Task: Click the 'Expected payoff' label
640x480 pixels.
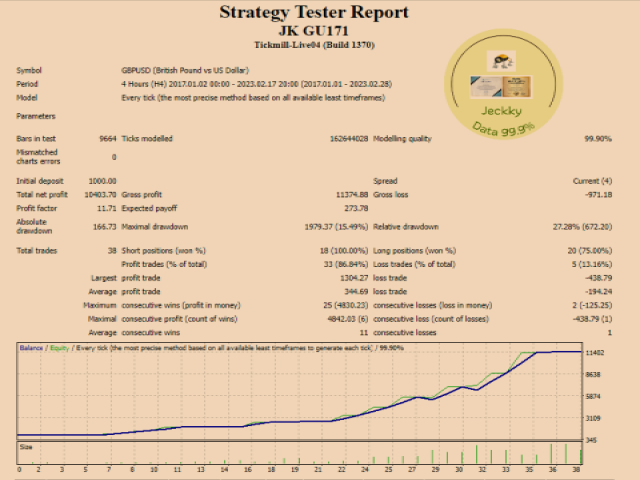Action: [x=149, y=208]
